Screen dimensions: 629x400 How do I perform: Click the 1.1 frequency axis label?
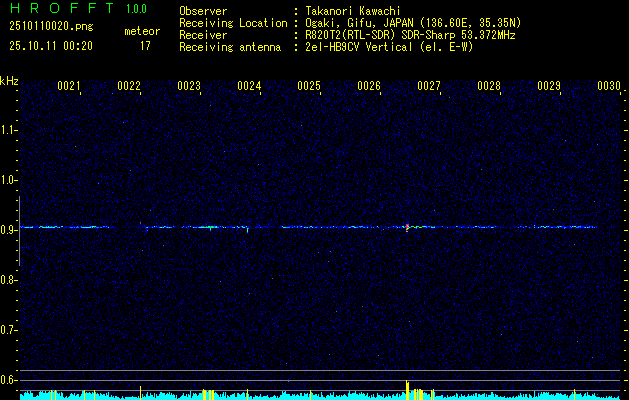click(8, 130)
